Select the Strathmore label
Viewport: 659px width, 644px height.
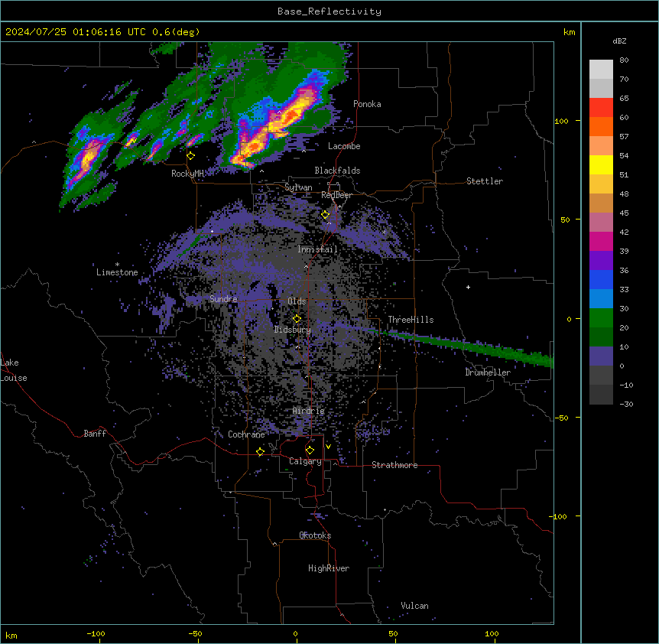click(x=394, y=465)
